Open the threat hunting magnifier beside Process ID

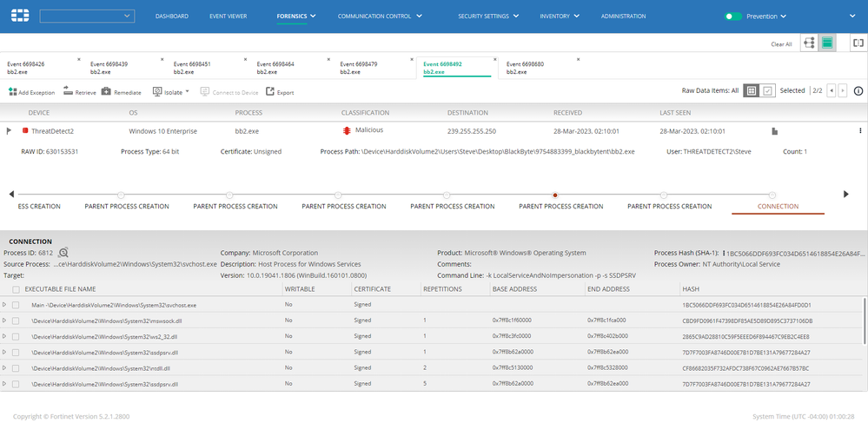(x=63, y=253)
